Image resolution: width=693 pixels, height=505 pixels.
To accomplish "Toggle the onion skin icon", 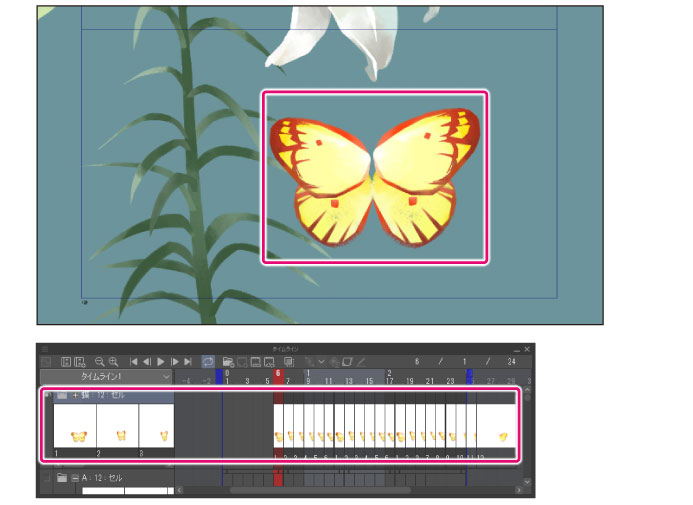I will (289, 362).
